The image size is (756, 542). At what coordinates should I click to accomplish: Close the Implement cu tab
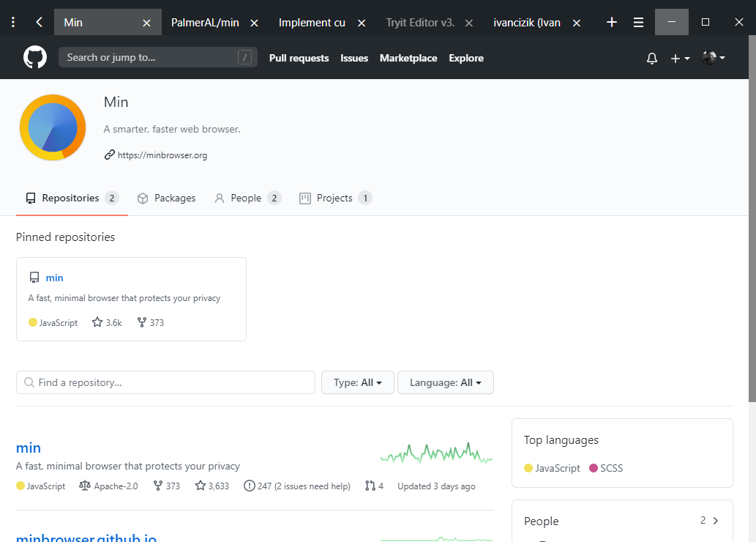362,23
